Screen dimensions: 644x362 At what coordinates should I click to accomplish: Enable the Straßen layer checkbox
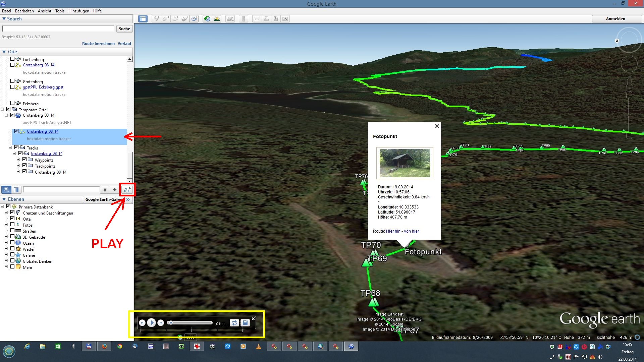tap(12, 231)
